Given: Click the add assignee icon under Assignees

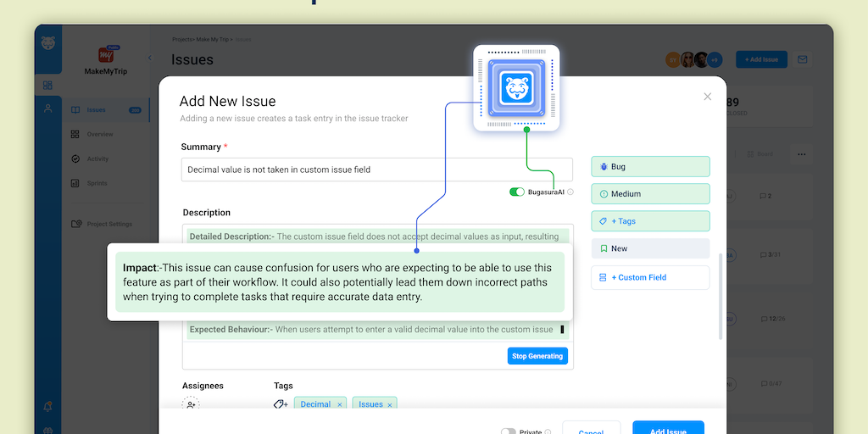Looking at the screenshot, I should (x=191, y=404).
